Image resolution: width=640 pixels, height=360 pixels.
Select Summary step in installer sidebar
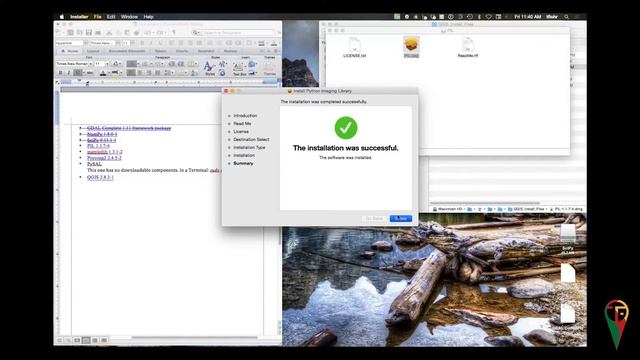coord(243,163)
